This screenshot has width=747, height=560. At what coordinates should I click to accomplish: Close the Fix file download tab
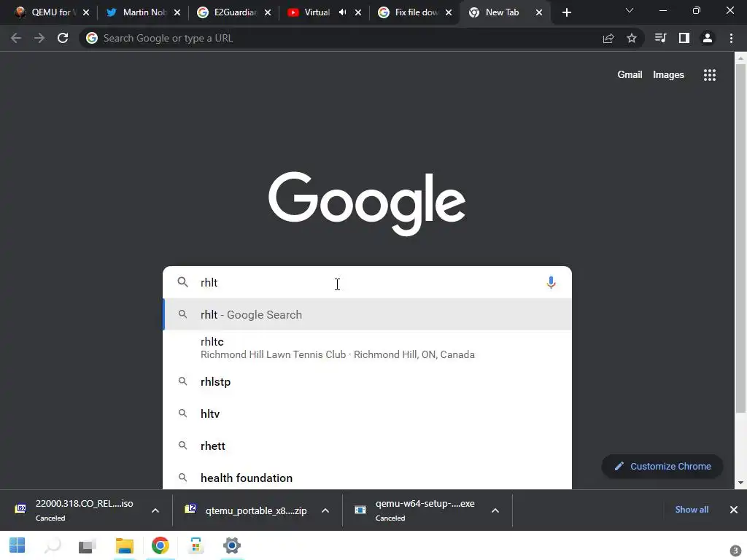tap(449, 12)
